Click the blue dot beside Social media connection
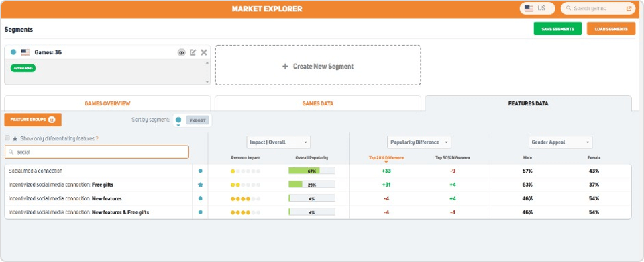644x262 pixels. coord(201,171)
